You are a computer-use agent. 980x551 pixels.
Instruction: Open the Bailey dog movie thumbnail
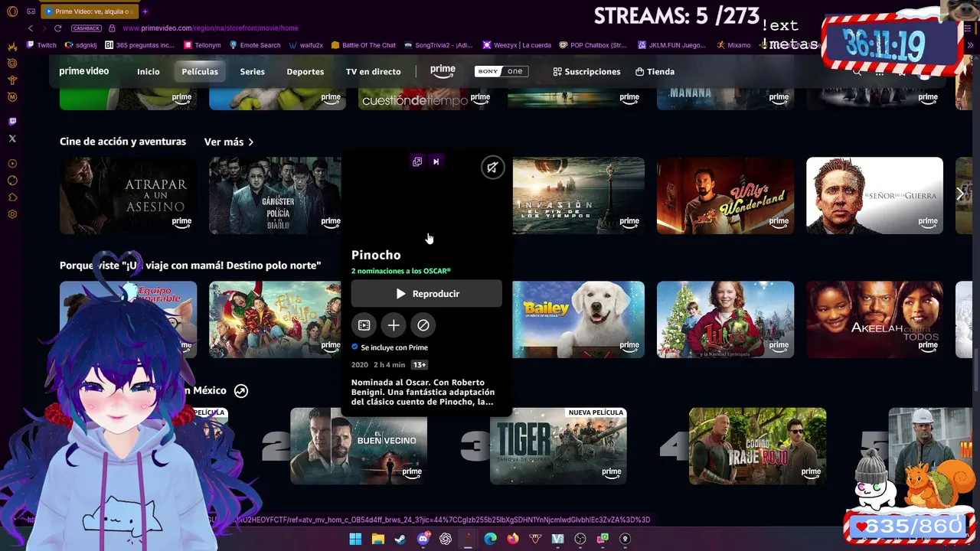(x=578, y=319)
